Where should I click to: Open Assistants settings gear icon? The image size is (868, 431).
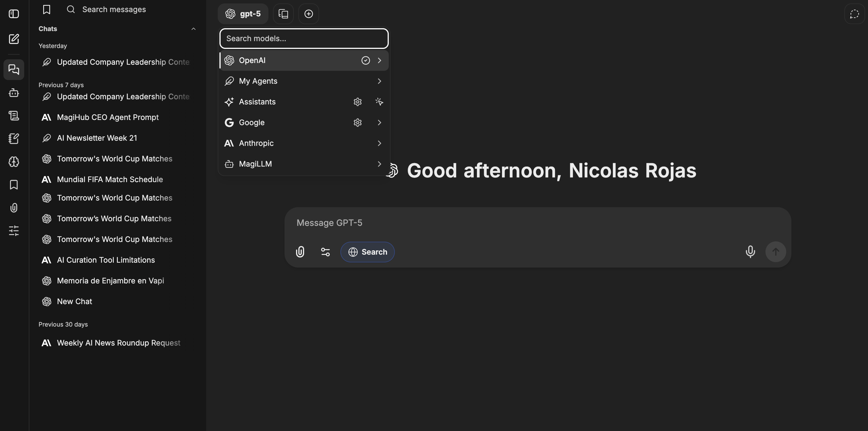pyautogui.click(x=357, y=102)
